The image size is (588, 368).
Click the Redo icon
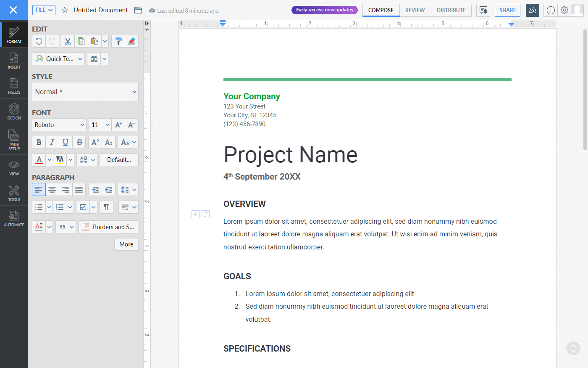(x=52, y=41)
